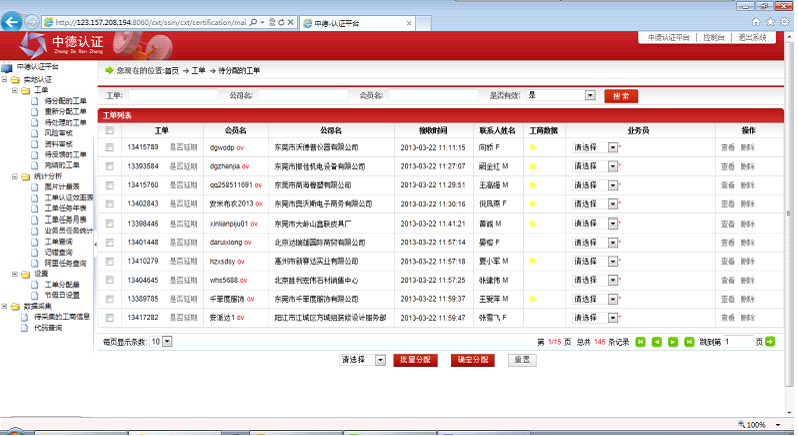Open the 是否有效 dropdown filter
The width and height of the screenshot is (798, 436).
pos(590,96)
